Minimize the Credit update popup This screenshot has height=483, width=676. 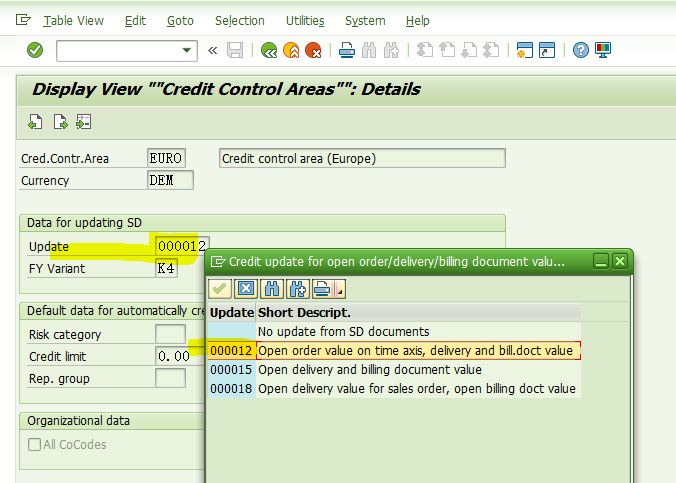point(601,261)
